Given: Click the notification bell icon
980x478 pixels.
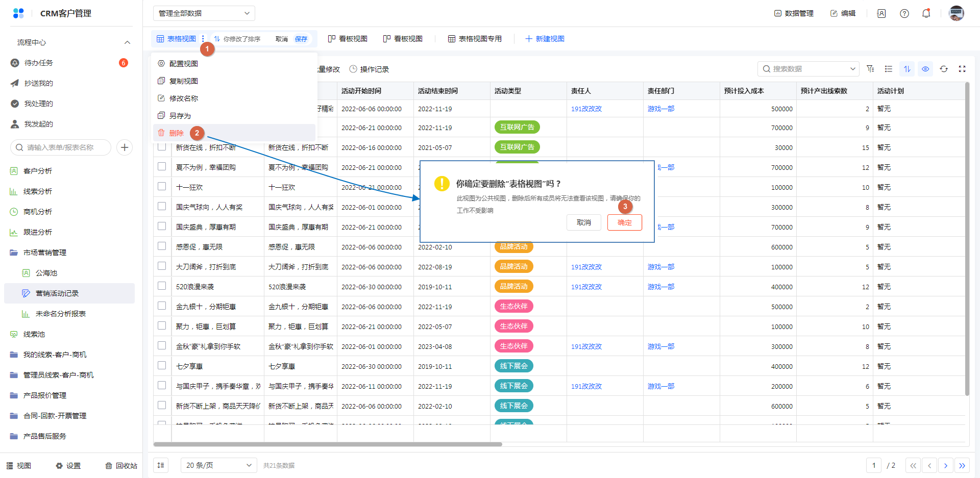Looking at the screenshot, I should (x=926, y=13).
